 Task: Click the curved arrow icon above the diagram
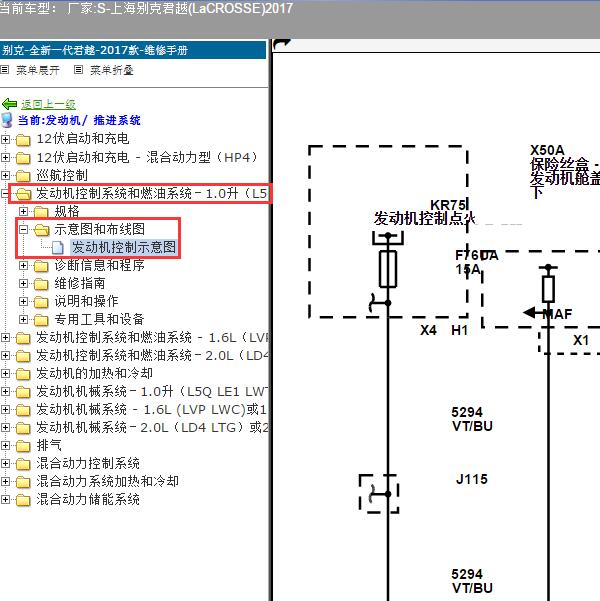click(281, 45)
